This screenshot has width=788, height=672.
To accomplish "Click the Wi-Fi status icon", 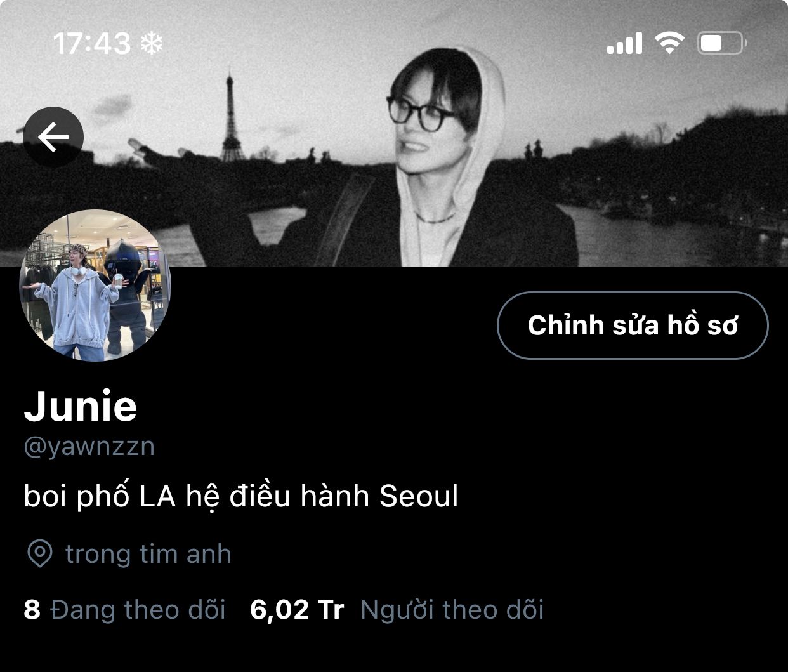I will (x=669, y=43).
